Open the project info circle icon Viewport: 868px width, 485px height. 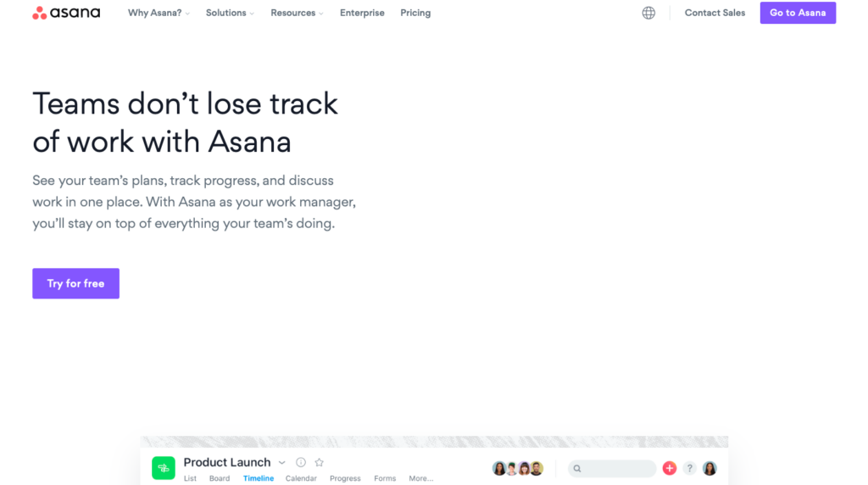(301, 462)
